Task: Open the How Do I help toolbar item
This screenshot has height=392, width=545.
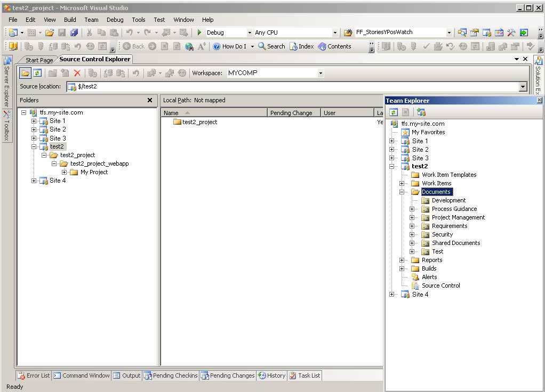Action: pyautogui.click(x=233, y=46)
